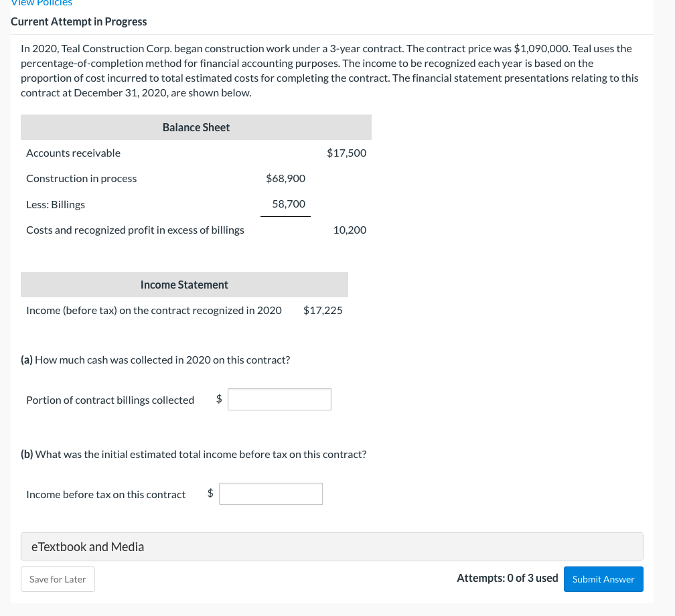Click the question (a) prompt text
675x616 pixels.
161,360
